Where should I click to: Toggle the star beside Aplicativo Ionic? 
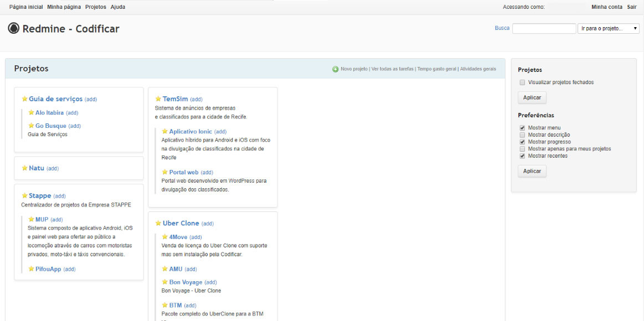(164, 131)
